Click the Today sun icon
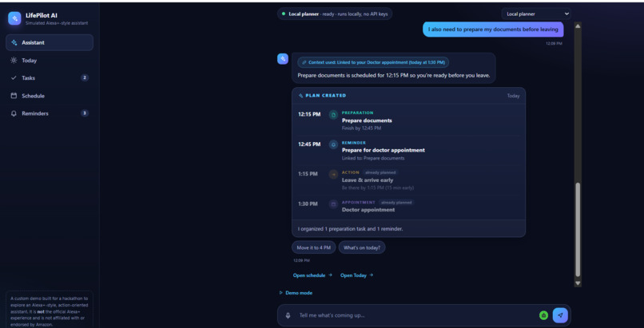The image size is (644, 328). point(14,61)
